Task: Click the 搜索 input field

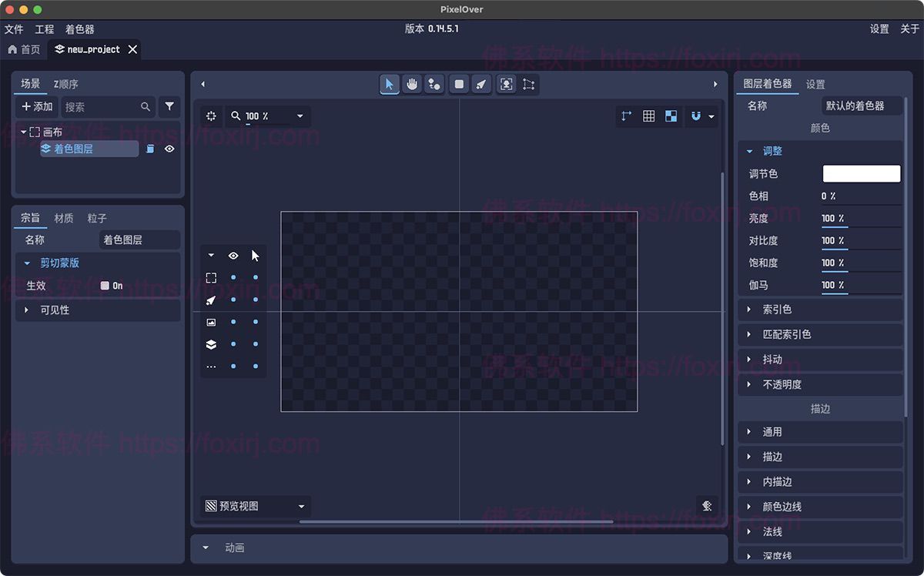Action: point(100,107)
